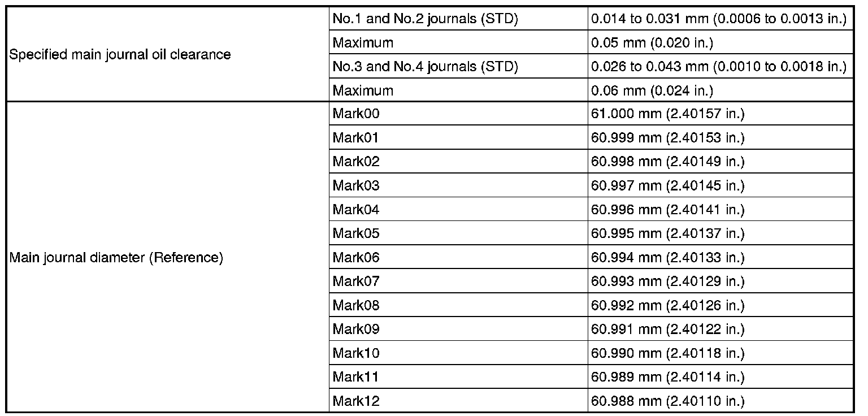
Task: Select the 0.05 mm maximum value cell
Action: click(720, 42)
